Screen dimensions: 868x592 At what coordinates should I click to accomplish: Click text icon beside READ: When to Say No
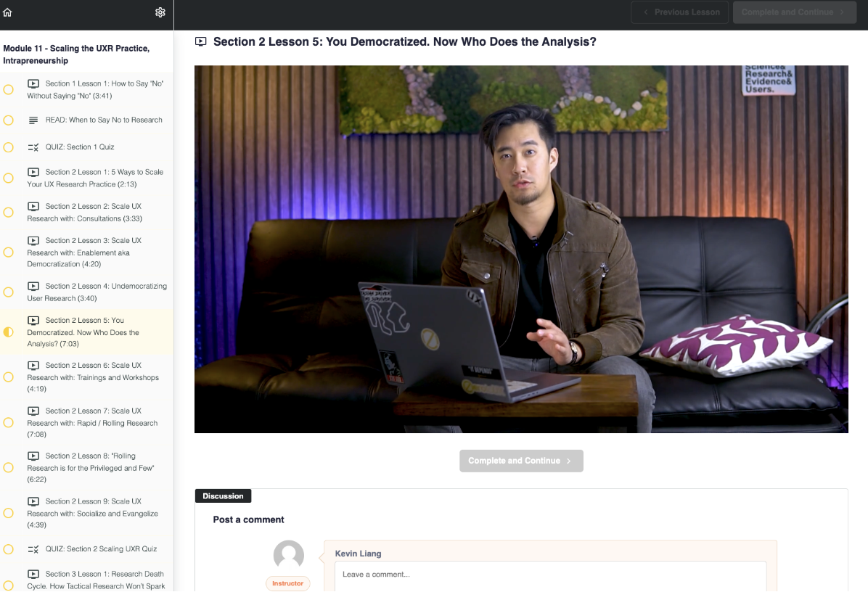point(33,120)
